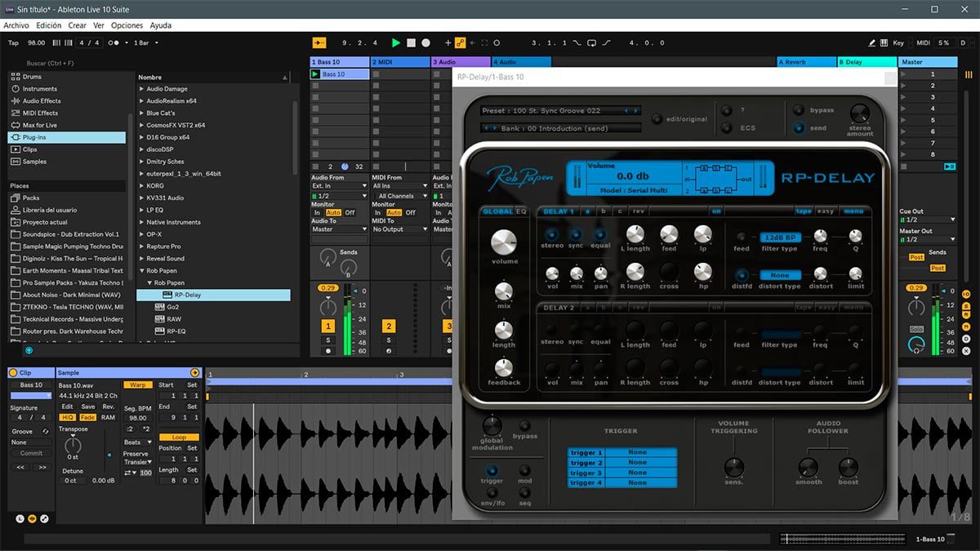The image size is (980, 551).
Task: Open the Master Out dropdown
Action: 928,239
